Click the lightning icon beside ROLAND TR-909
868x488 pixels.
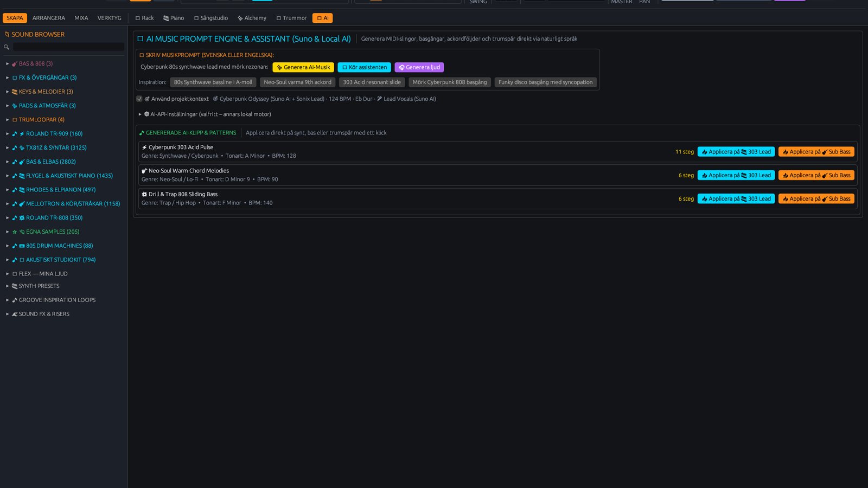22,133
